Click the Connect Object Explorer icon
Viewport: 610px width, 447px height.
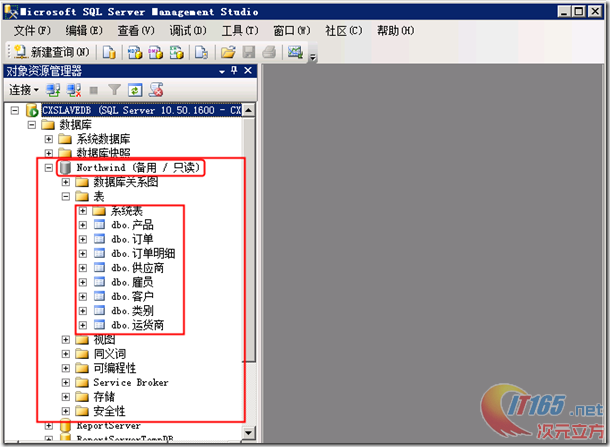click(53, 90)
